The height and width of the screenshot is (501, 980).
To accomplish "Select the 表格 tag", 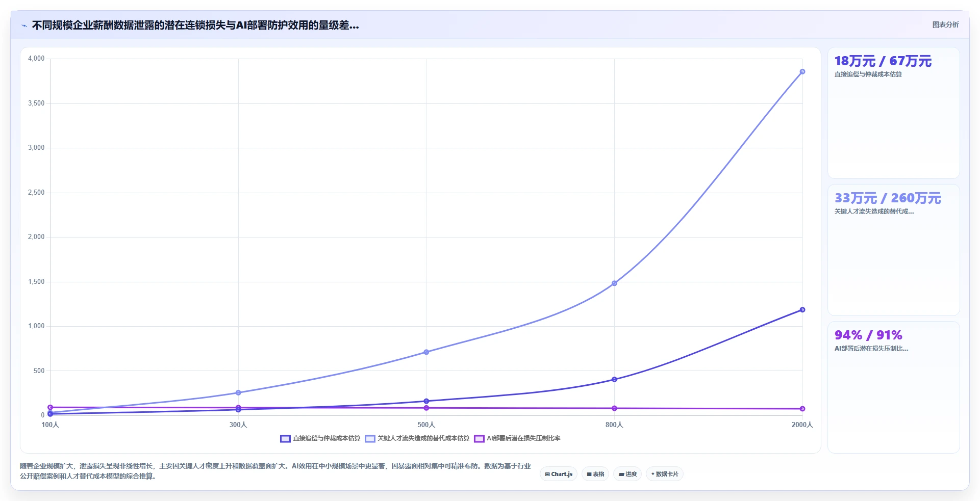I will (595, 474).
